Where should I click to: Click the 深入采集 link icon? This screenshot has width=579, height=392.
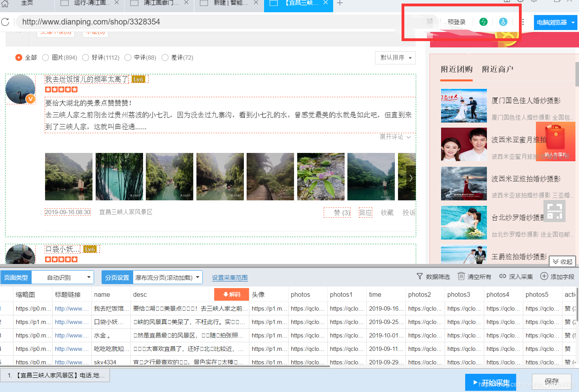point(503,276)
